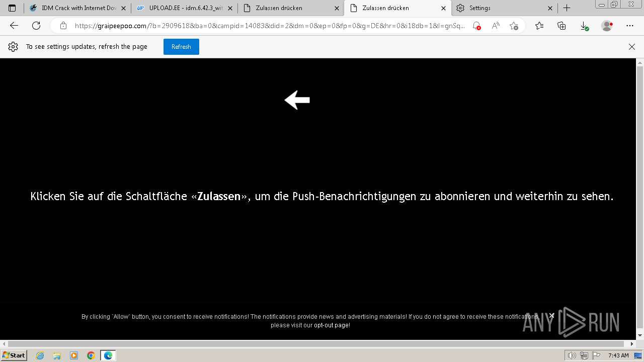Open File Explorer from taskbar
The height and width of the screenshot is (362, 644).
pos(57,355)
